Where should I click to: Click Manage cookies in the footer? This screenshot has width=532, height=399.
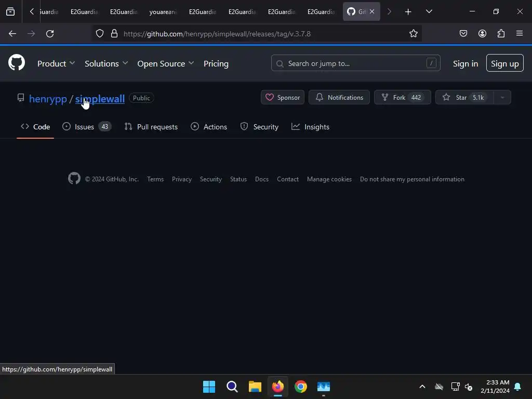tap(329, 179)
